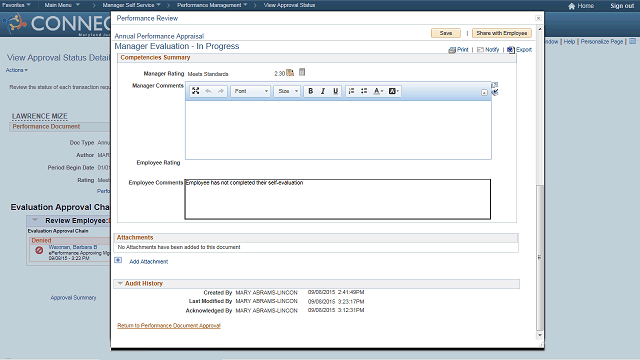Click the denied status icon for Waxman

point(39,250)
